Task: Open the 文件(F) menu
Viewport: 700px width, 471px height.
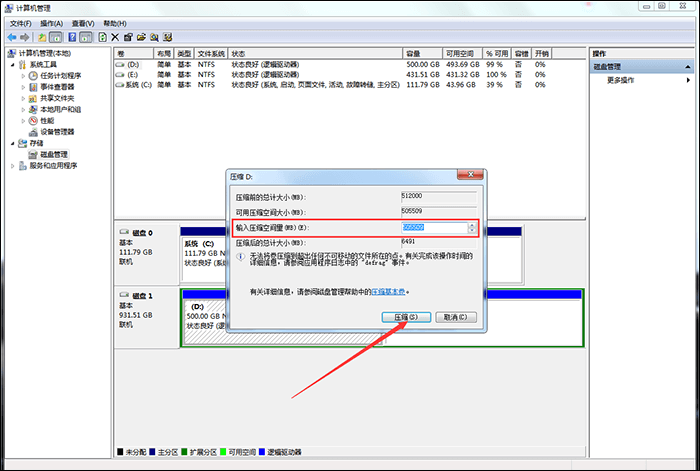Action: click(21, 23)
